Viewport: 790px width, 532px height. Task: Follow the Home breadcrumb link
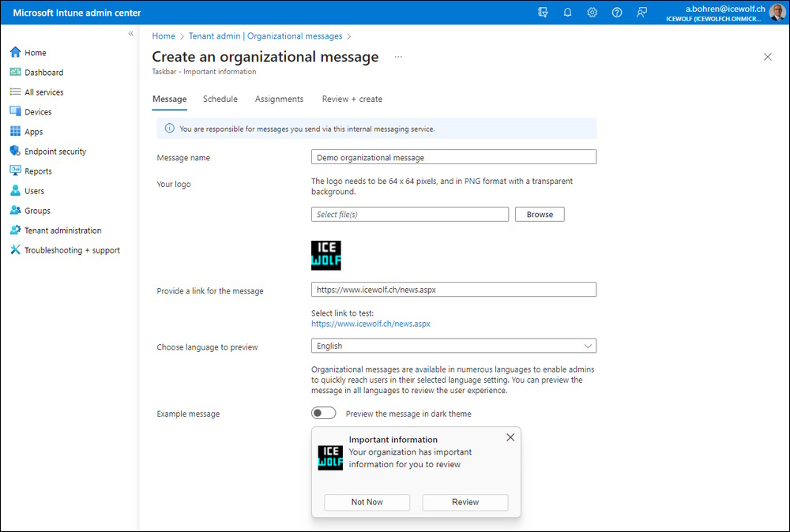pyautogui.click(x=164, y=36)
